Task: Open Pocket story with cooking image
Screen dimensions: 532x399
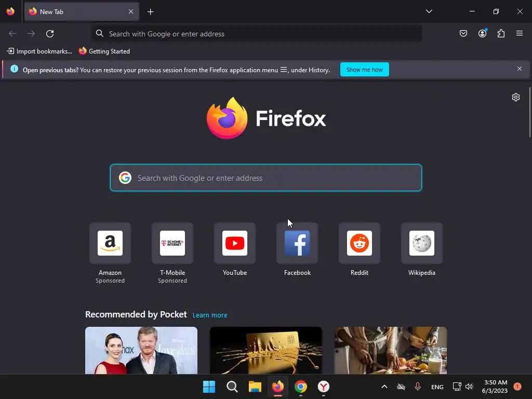Action: (x=391, y=351)
